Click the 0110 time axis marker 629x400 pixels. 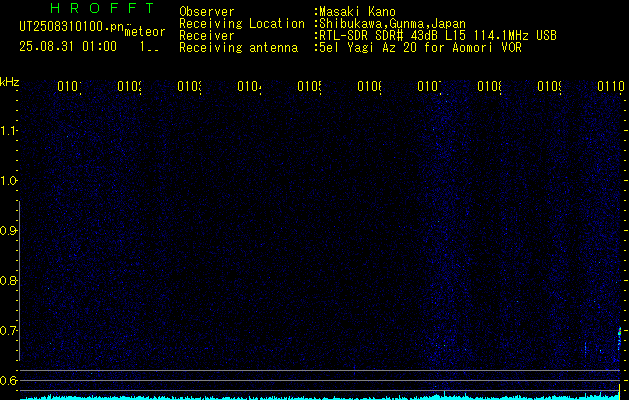click(611, 87)
